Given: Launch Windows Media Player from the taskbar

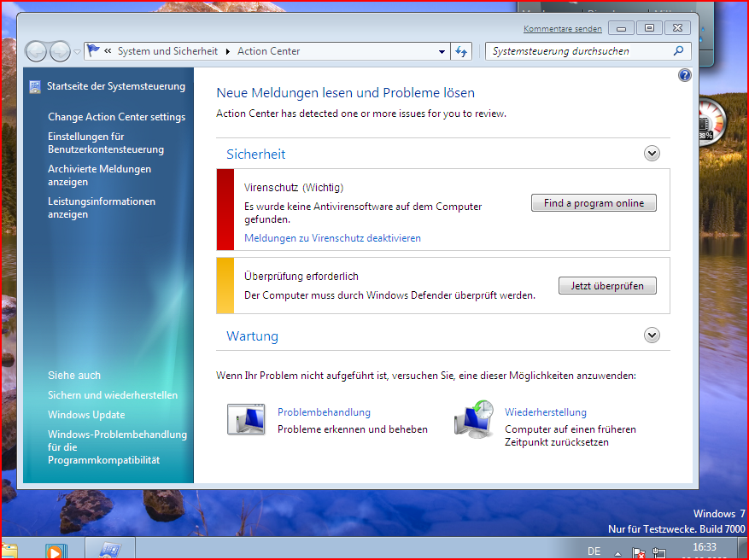Looking at the screenshot, I should [56, 551].
